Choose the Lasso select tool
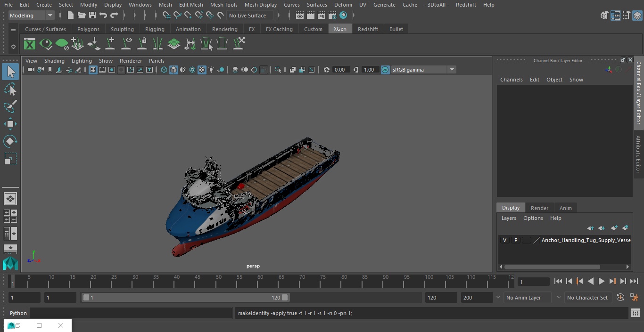Screen dimensions: 644x332 (x=10, y=89)
